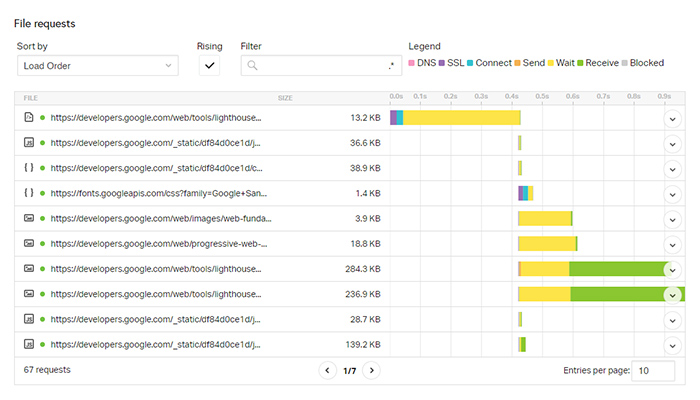Go to the previous page of requests

[x=327, y=370]
